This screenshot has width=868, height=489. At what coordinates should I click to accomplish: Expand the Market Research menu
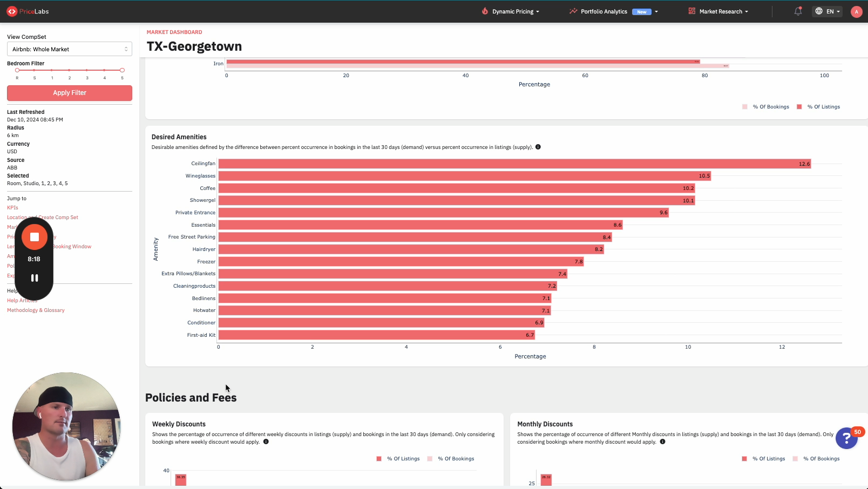point(718,11)
